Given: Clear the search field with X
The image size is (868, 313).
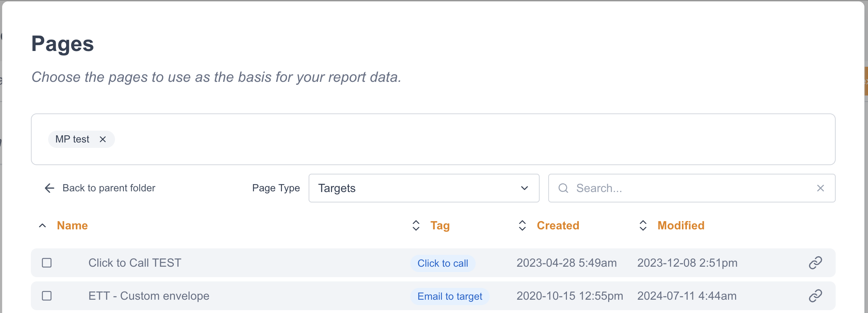Looking at the screenshot, I should (x=820, y=188).
